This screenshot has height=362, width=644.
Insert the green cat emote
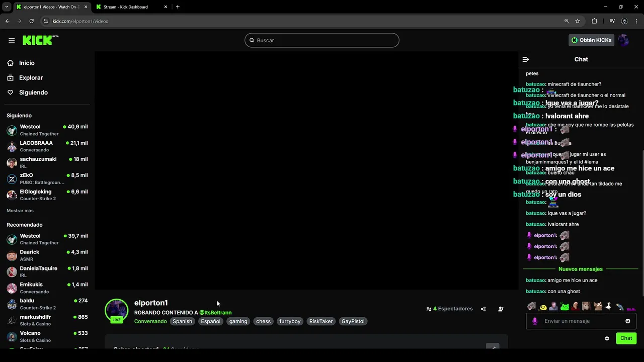coord(565,306)
